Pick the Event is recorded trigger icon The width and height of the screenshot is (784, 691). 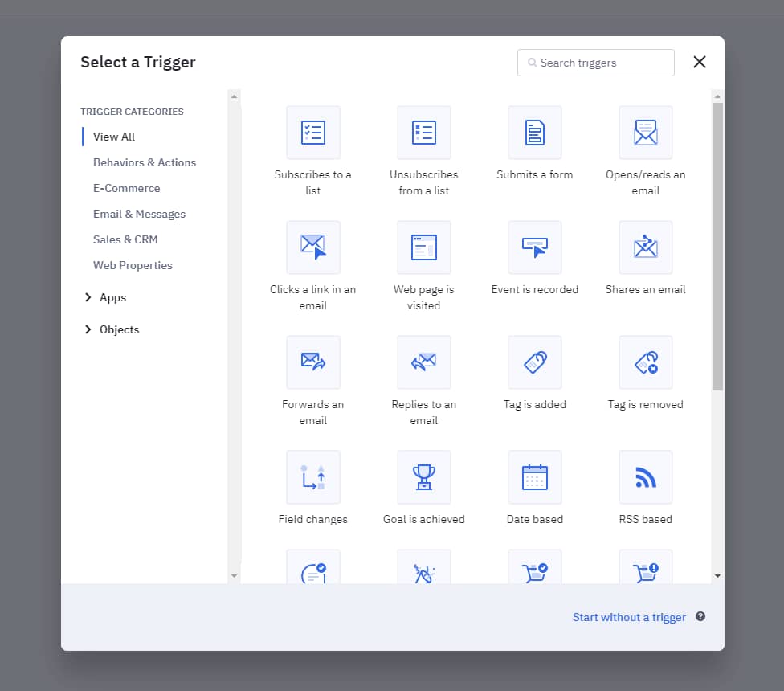pyautogui.click(x=534, y=247)
